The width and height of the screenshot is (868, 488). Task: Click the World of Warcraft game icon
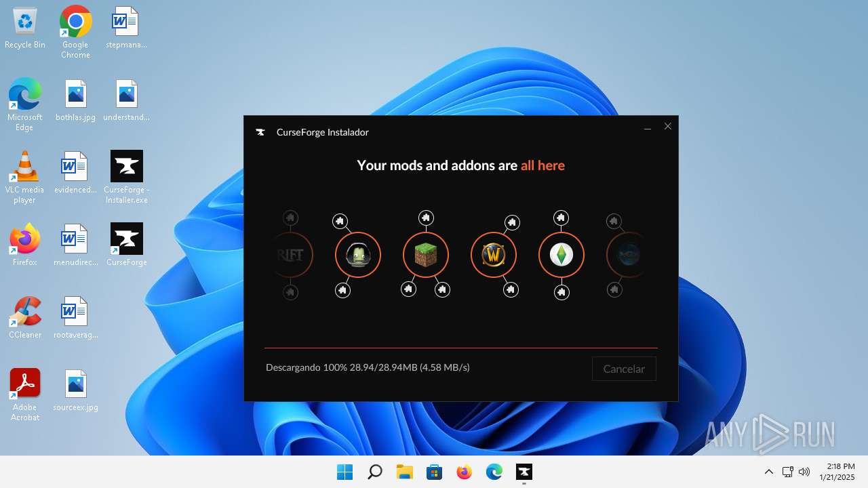(x=494, y=255)
